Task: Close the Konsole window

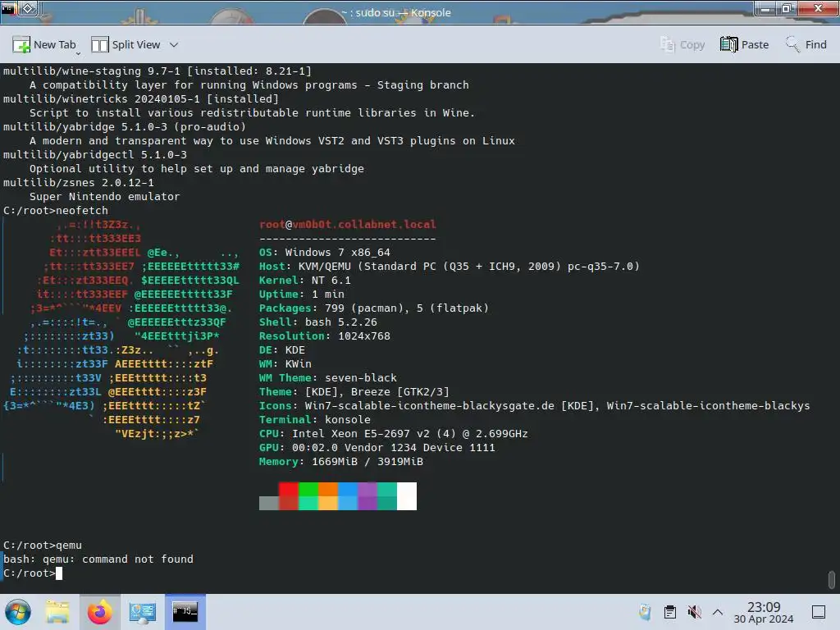Action: click(818, 8)
